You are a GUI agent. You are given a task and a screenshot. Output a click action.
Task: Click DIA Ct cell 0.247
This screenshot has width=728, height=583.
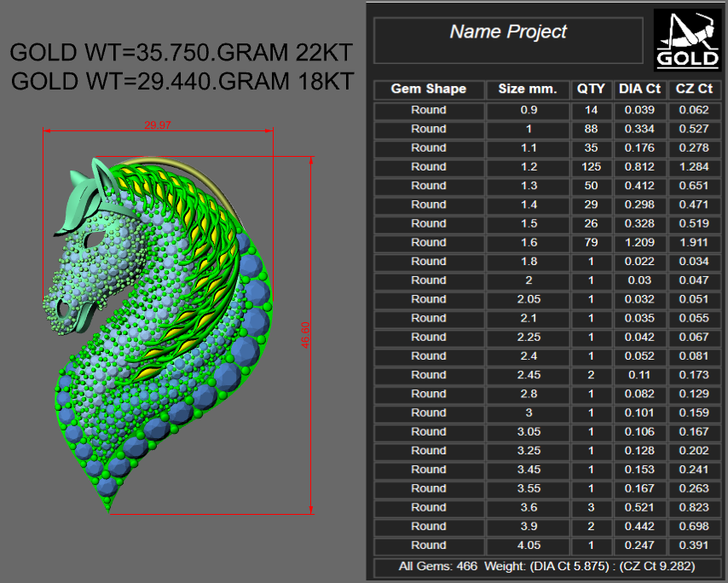click(x=640, y=545)
